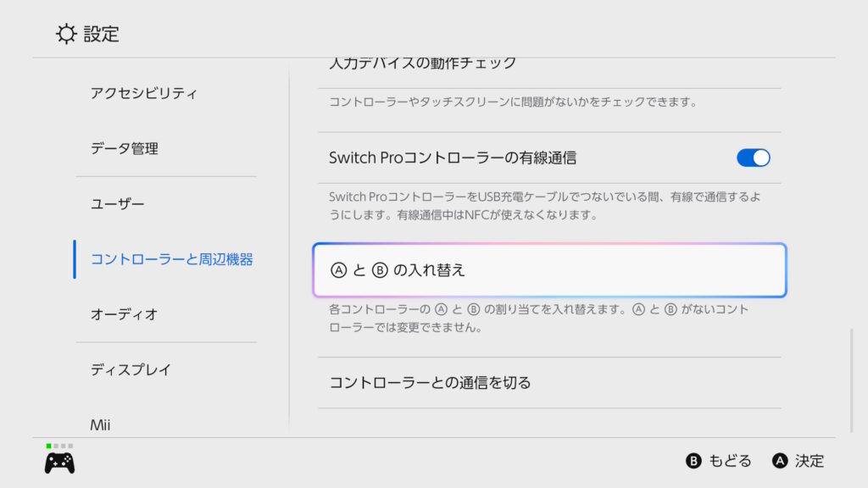
Task: Click the circled A icon in the highlighted row
Action: click(339, 270)
